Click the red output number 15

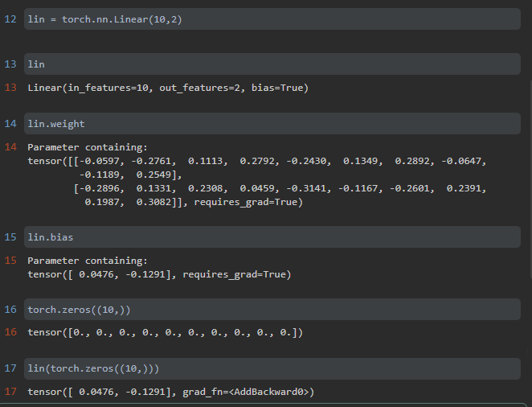point(10,261)
